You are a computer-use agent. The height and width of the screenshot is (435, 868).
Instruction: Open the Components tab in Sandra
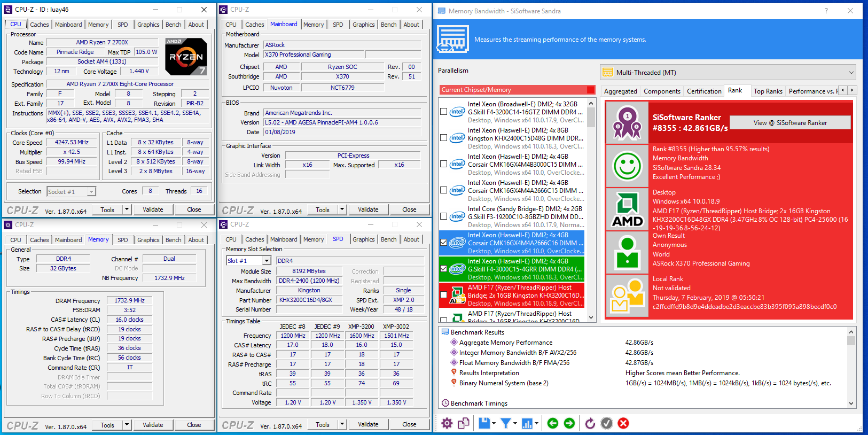pos(662,91)
